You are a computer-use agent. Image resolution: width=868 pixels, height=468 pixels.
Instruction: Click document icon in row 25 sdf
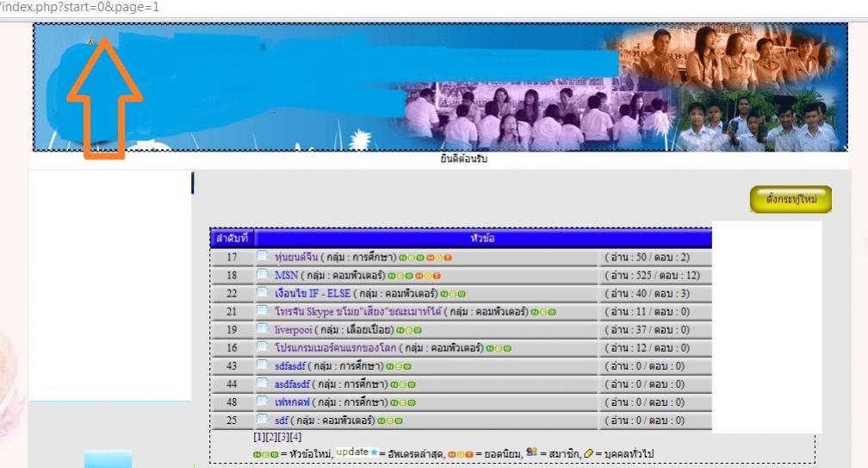(263, 419)
